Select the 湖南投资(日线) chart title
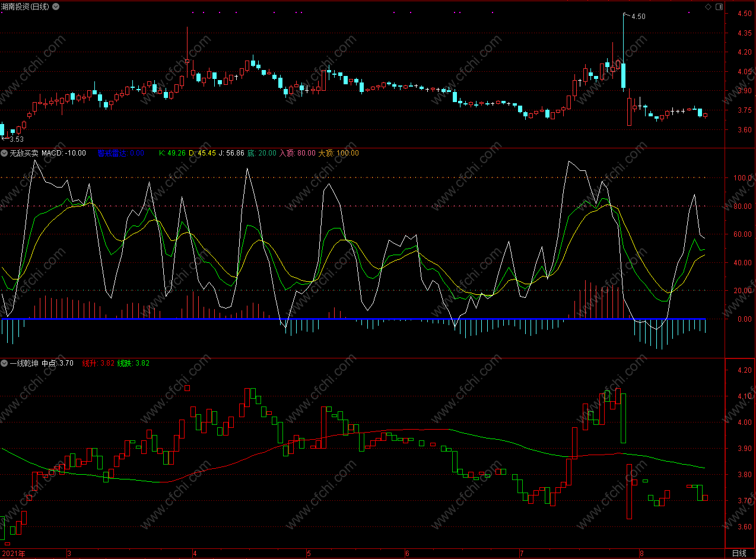756x559 pixels. pos(26,7)
